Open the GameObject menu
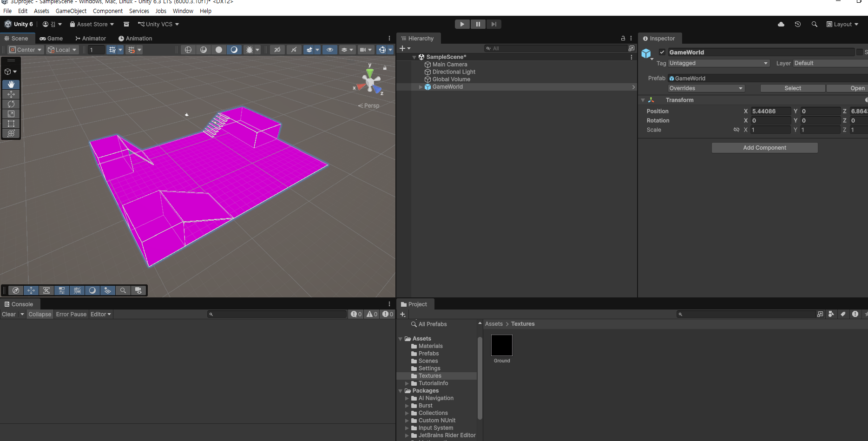Screen dimensions: 868x441 [71, 11]
